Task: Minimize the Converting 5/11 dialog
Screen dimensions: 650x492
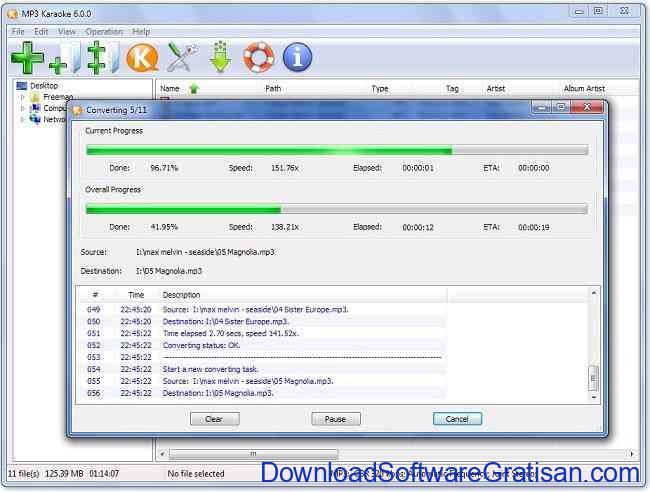Action: point(541,107)
